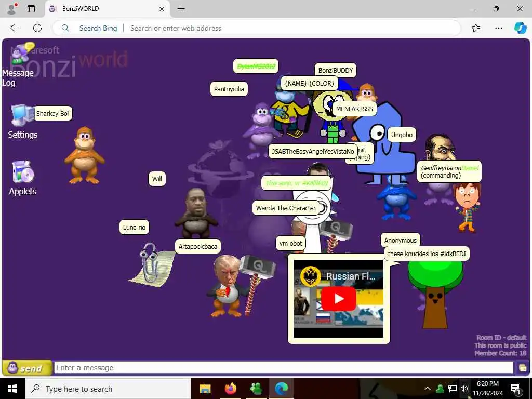Image resolution: width=532 pixels, height=399 pixels.
Task: Open the notification center icon
Action: coord(516,389)
